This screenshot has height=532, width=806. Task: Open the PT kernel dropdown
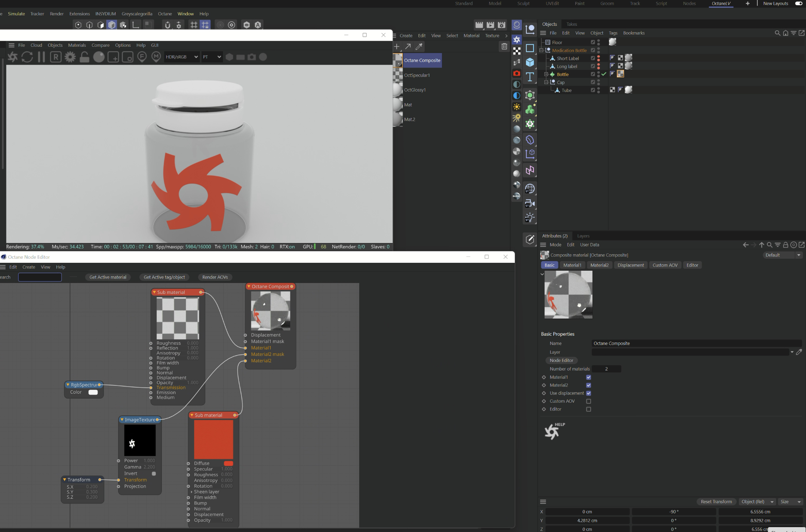click(x=212, y=57)
